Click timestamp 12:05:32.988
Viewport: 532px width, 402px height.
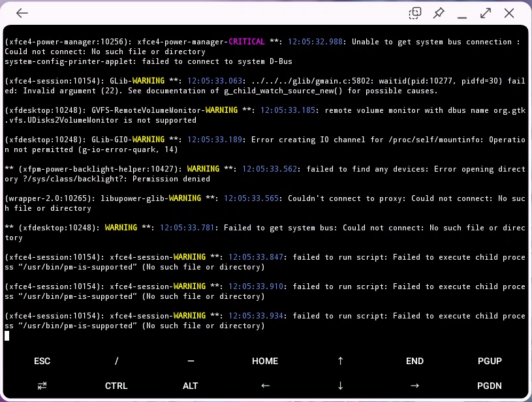click(315, 42)
